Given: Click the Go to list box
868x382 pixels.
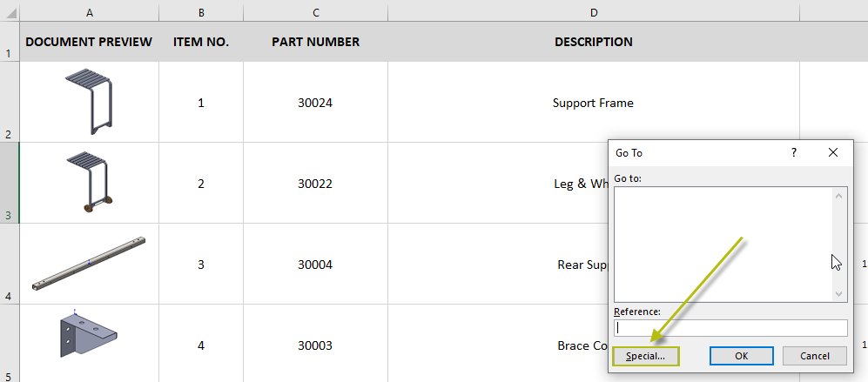Looking at the screenshot, I should coord(723,244).
